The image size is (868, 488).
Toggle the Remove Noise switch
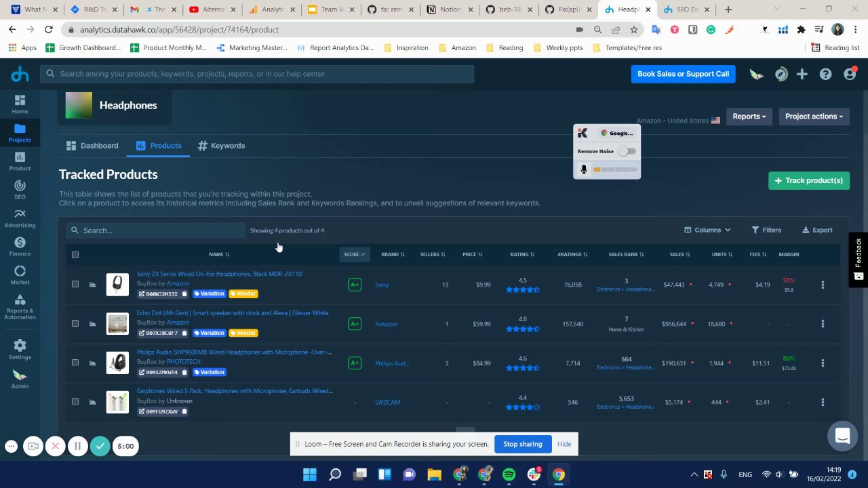coord(627,151)
